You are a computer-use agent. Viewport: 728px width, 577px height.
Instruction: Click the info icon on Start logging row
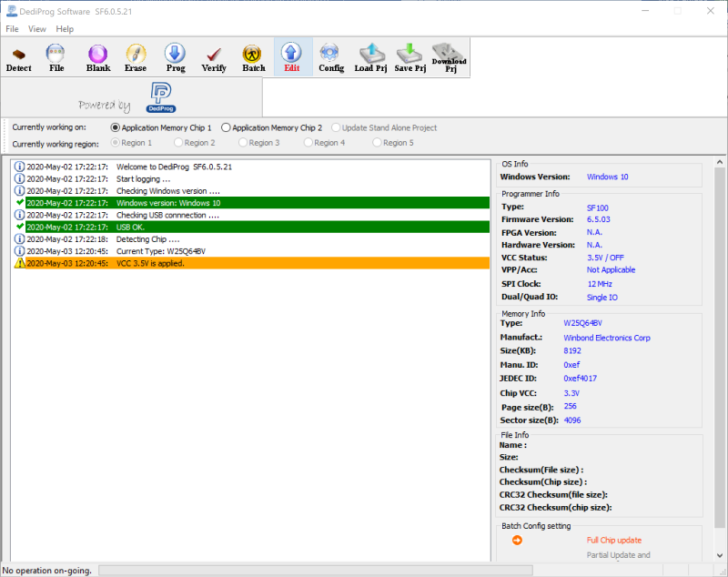tap(19, 178)
